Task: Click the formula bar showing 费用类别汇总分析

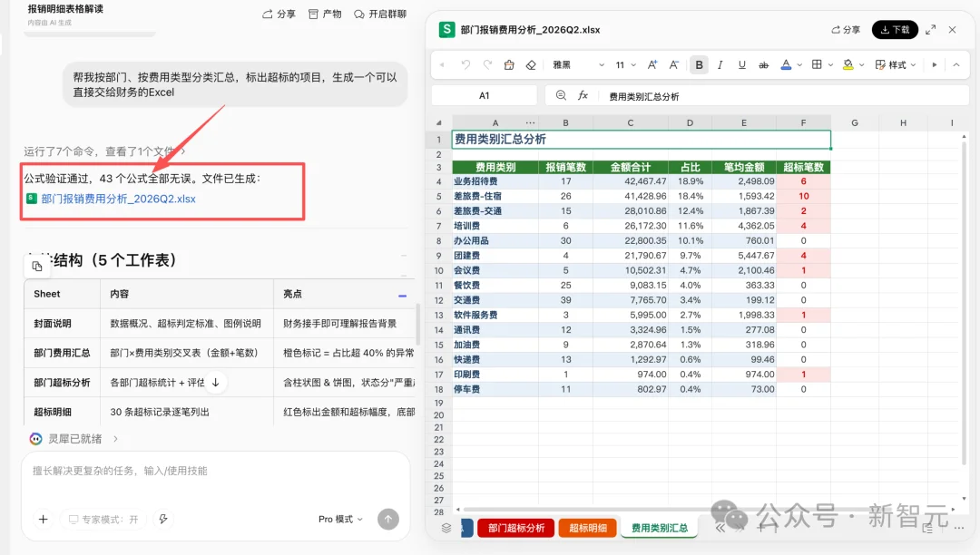Action: click(x=784, y=96)
